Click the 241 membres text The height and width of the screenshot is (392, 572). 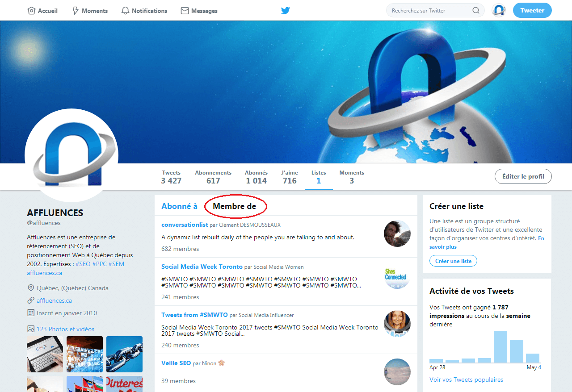[180, 297]
